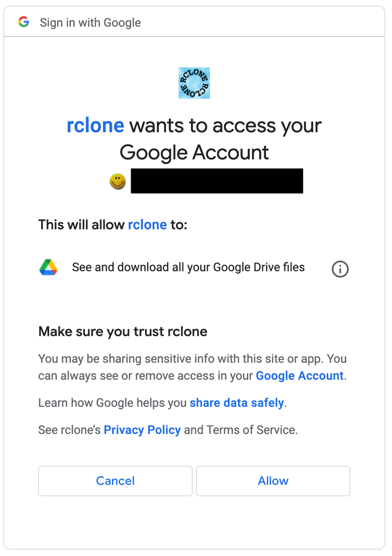Viewport: 392px width, 556px height.
Task: Click the "Make sure you trust rclone" heading
Action: (123, 331)
